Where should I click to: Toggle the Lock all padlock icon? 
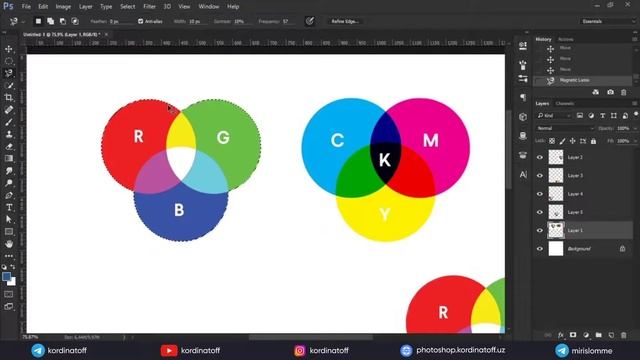(x=593, y=141)
